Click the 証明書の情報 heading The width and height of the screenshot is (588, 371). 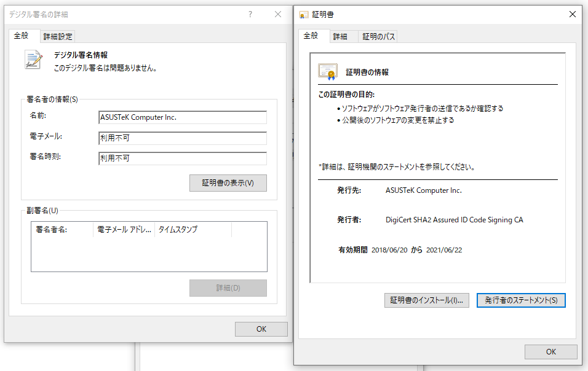pos(367,72)
